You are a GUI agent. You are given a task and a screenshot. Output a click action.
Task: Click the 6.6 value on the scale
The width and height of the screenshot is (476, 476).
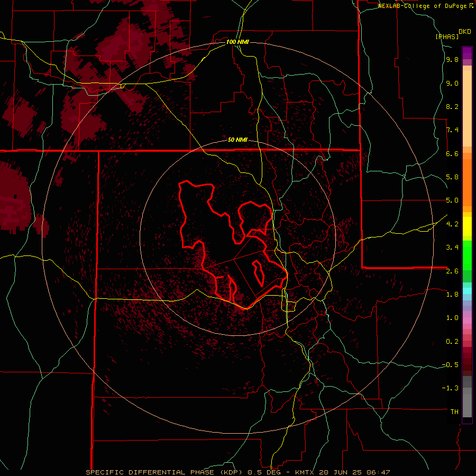tap(452, 153)
